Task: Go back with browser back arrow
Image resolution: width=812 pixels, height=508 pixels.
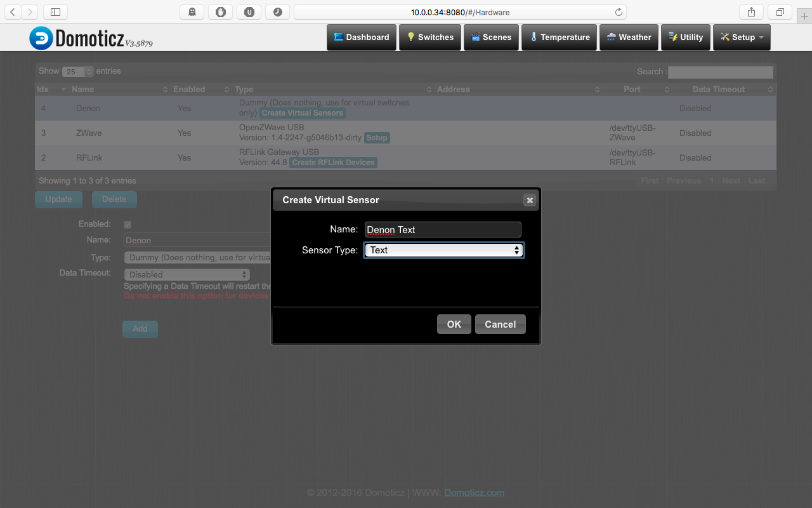Action: [13, 12]
